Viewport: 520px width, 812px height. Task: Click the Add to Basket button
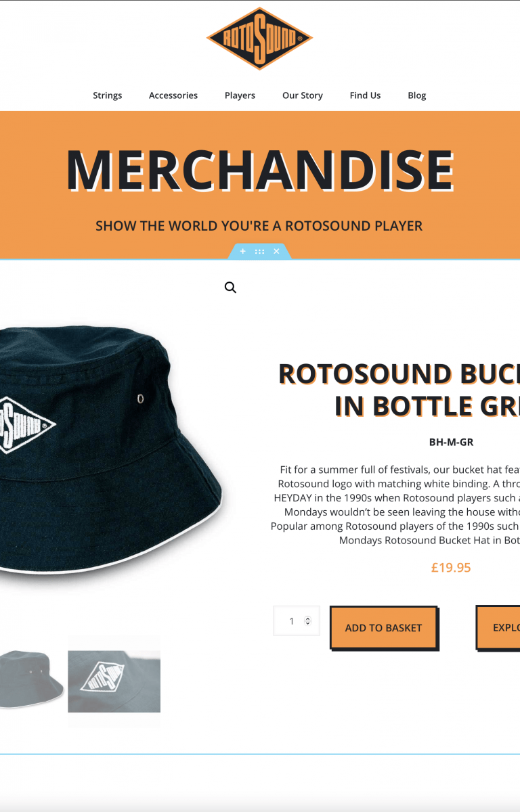pos(384,628)
